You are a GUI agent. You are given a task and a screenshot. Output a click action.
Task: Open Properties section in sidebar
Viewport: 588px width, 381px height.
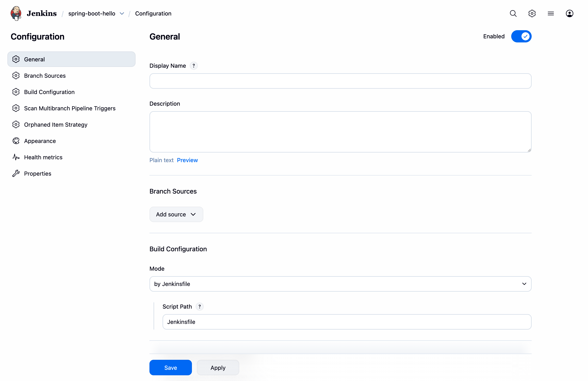coord(38,174)
